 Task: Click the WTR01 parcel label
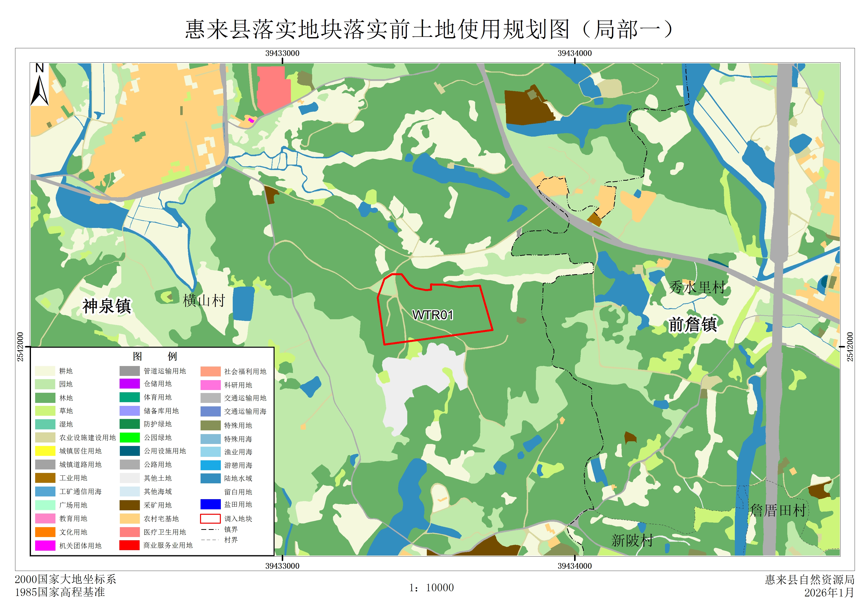pyautogui.click(x=432, y=315)
